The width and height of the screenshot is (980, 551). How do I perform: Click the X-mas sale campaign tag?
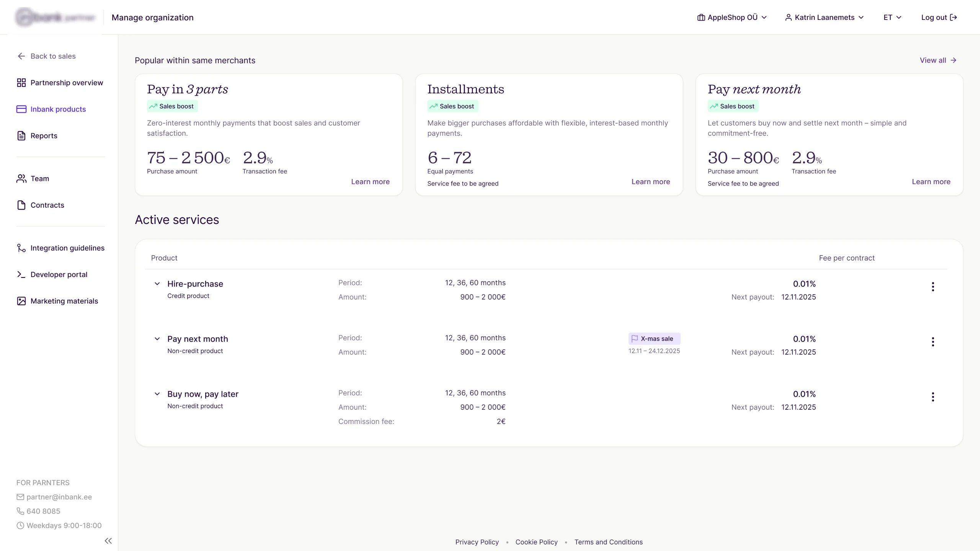click(x=654, y=339)
